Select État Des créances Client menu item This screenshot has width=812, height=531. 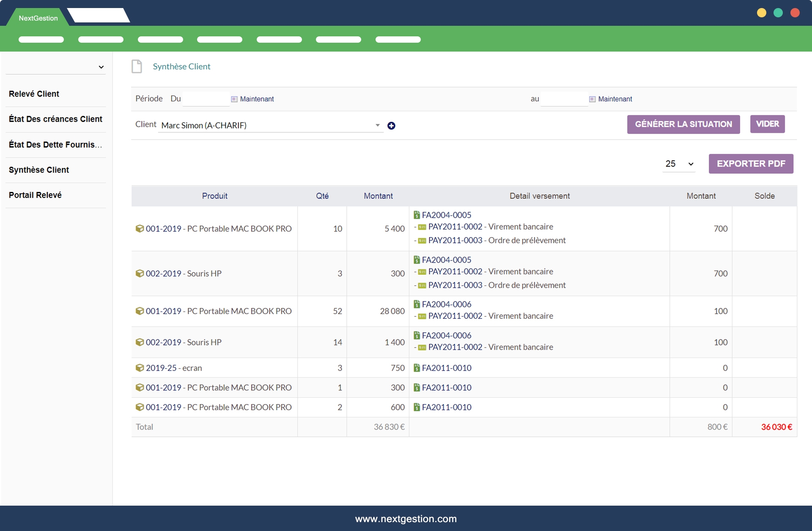[x=55, y=119]
